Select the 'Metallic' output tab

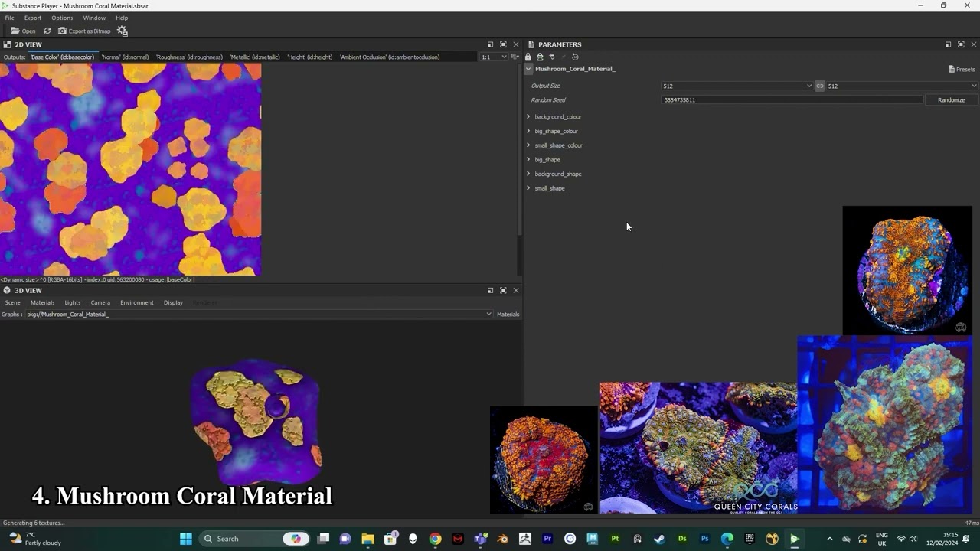[255, 57]
